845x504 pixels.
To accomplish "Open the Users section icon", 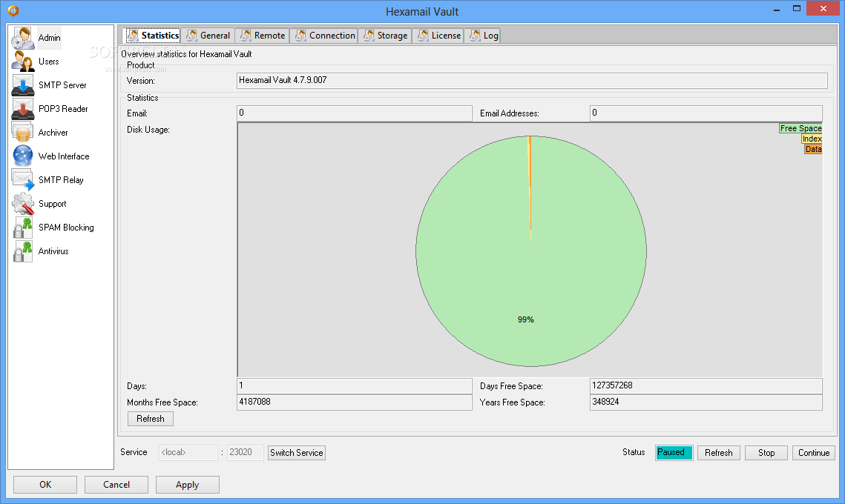I will click(23, 62).
